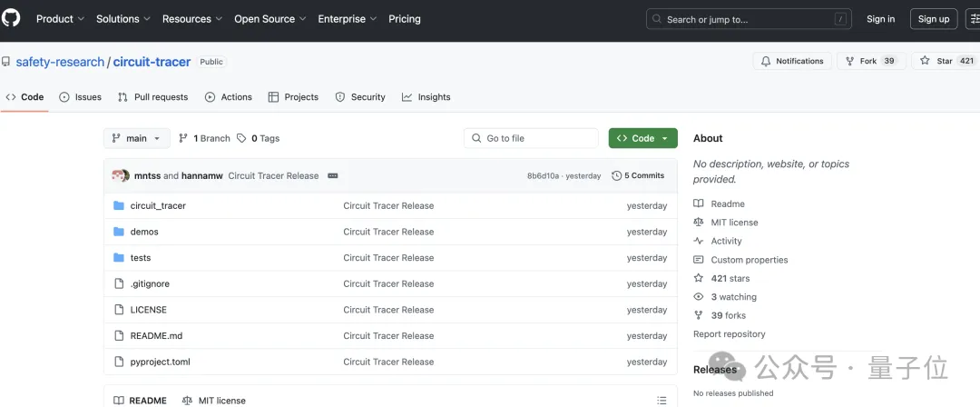Expand the Product navigation menu

(60, 19)
